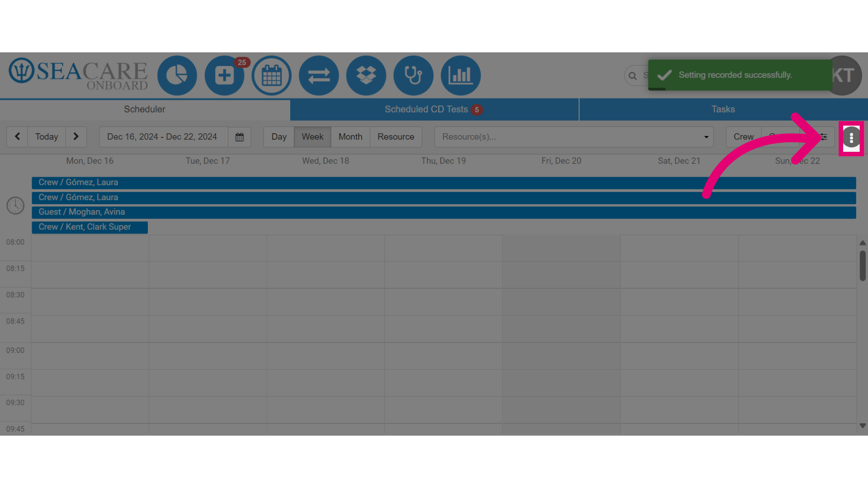The height and width of the screenshot is (488, 868).
Task: Go to next week arrow
Action: click(x=76, y=136)
